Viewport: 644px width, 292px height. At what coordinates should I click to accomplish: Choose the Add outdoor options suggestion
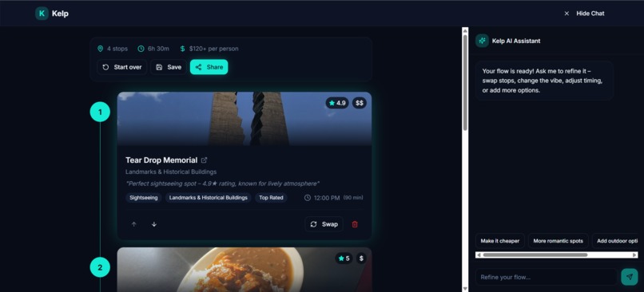click(x=615, y=241)
